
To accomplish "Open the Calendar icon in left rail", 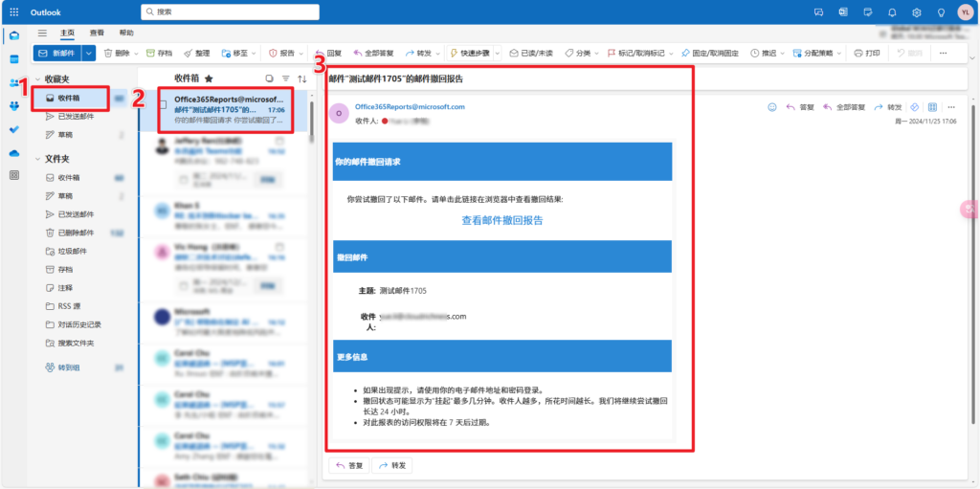I will (x=13, y=58).
